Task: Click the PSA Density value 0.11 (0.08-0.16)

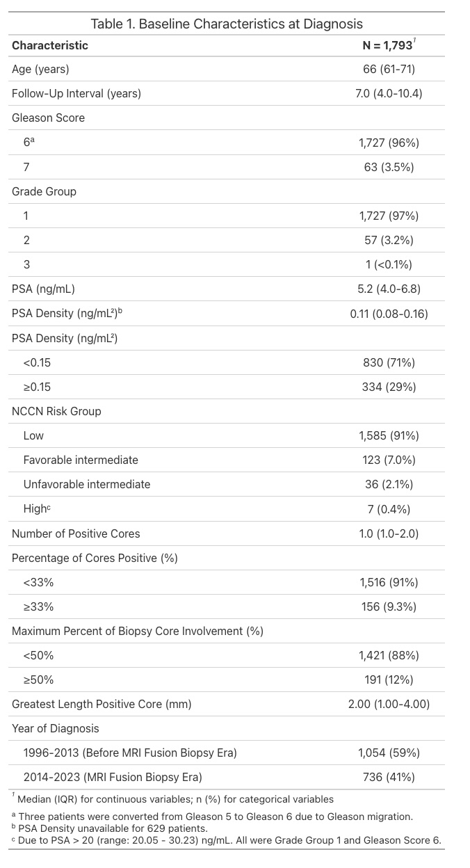Action: (389, 314)
